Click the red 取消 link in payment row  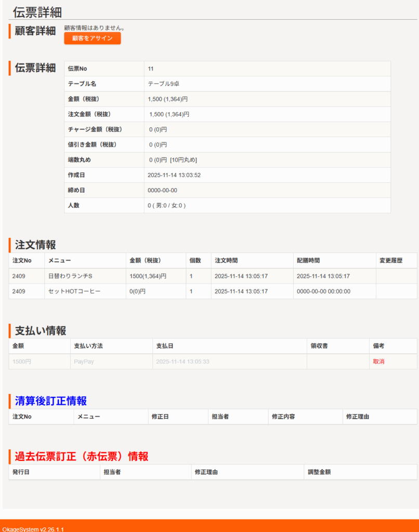click(378, 362)
